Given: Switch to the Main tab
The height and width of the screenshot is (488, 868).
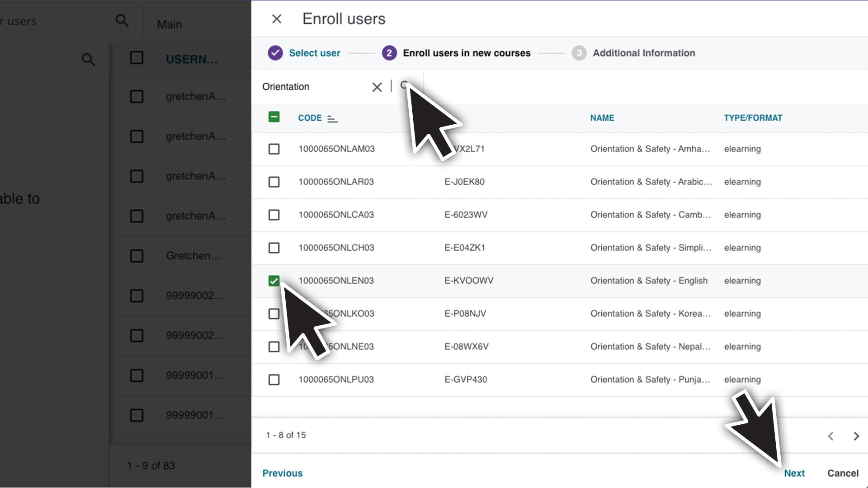Looking at the screenshot, I should pos(170,24).
